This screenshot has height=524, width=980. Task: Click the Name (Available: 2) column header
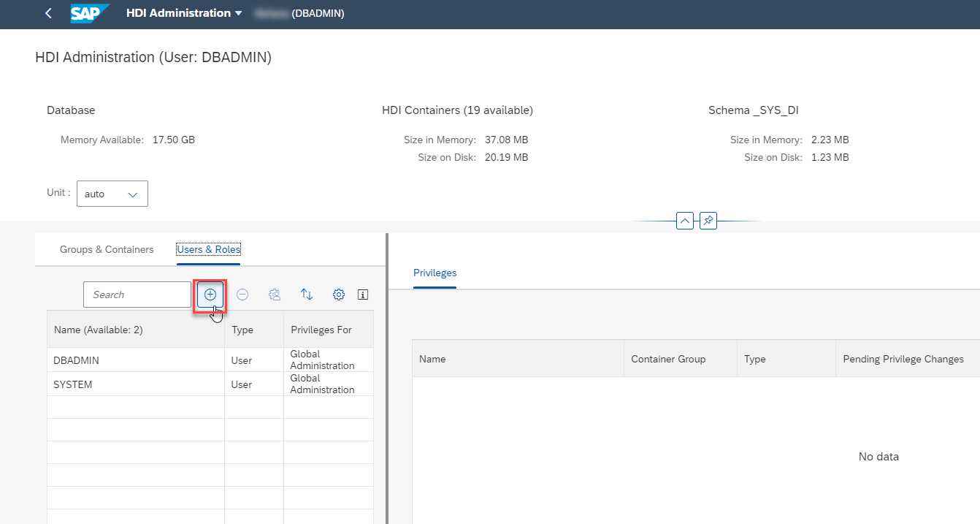click(x=136, y=330)
